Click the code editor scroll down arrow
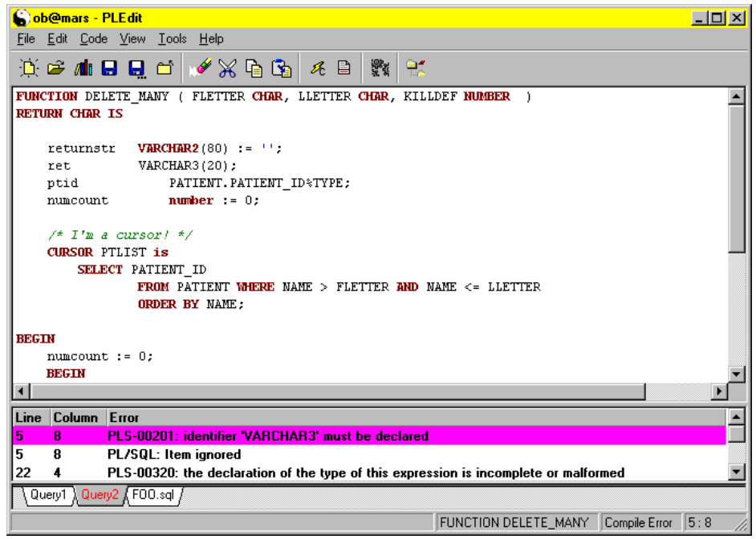Viewport: 756px width, 539px height. pyautogui.click(x=735, y=374)
